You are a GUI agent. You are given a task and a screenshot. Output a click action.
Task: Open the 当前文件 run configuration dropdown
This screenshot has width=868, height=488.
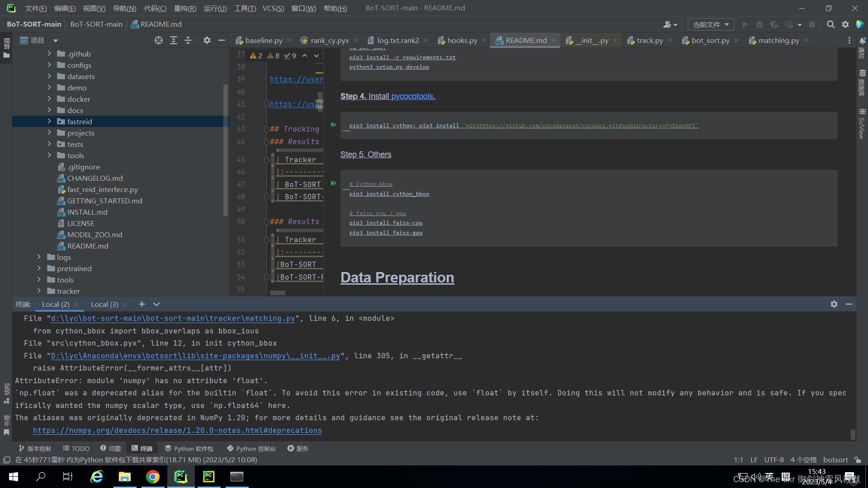pos(711,24)
